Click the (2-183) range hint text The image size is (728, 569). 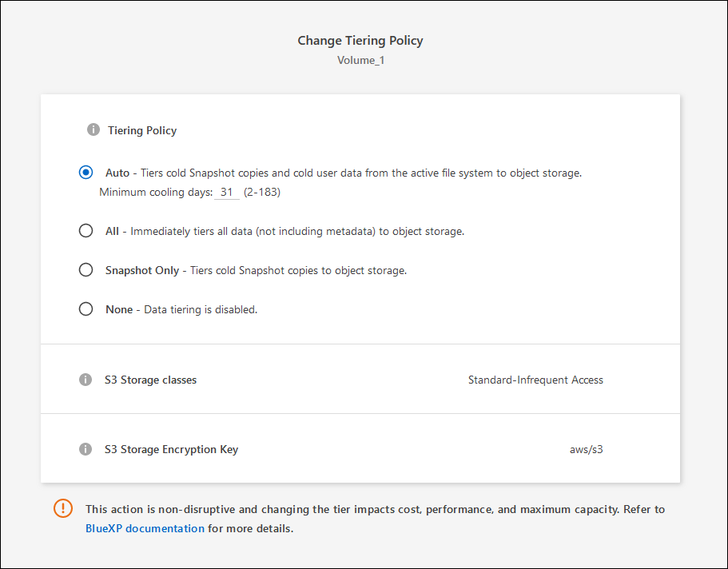[x=262, y=193]
